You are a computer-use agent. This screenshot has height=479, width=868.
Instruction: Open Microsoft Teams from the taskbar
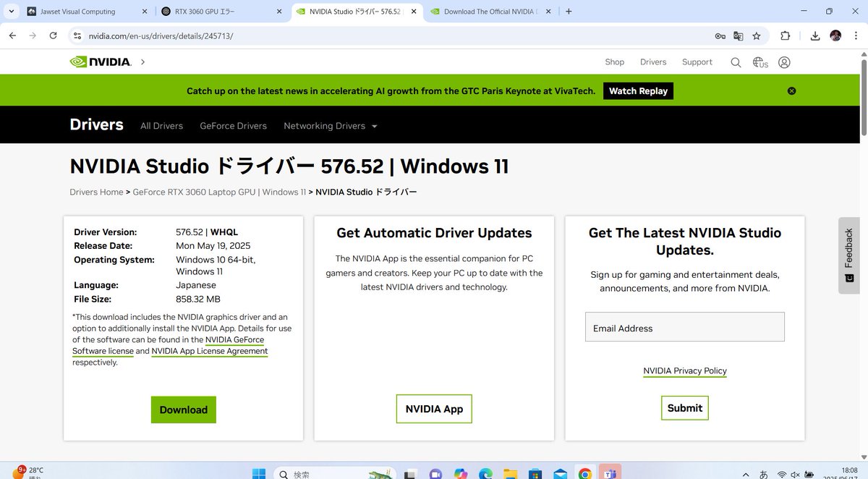tap(610, 472)
